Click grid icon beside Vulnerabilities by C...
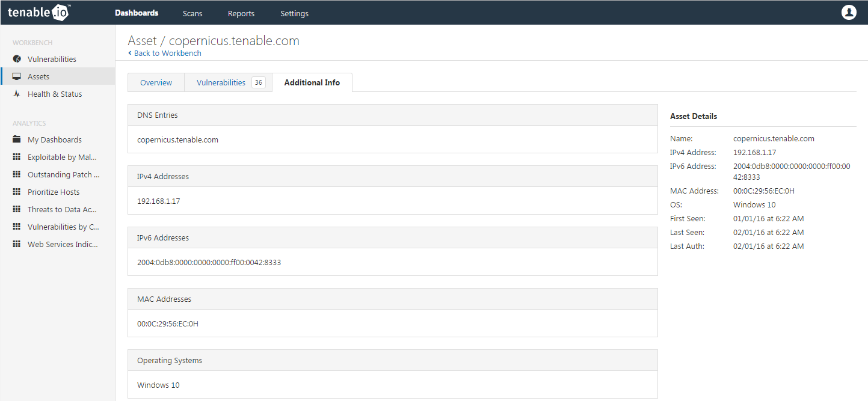Viewport: 868px width, 401px height. click(x=17, y=227)
